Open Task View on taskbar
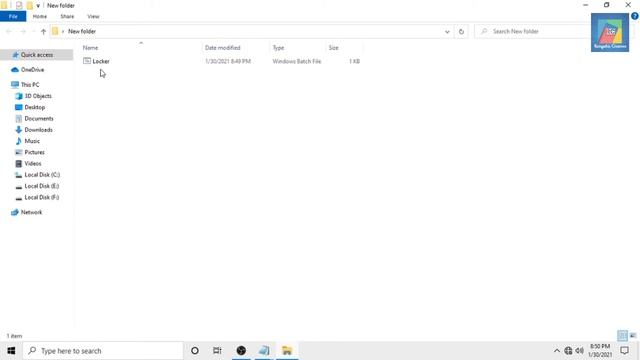The height and width of the screenshot is (360, 640). tap(217, 351)
